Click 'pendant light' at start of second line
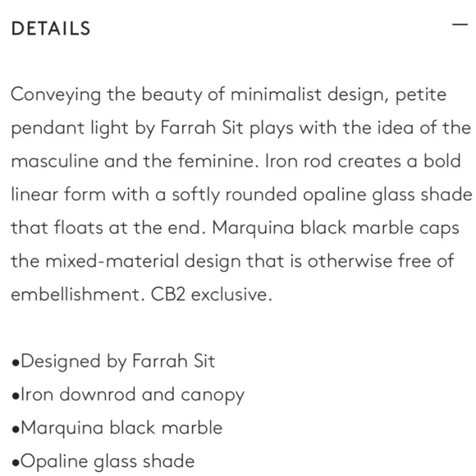This screenshot has width=476, height=476. [70, 128]
